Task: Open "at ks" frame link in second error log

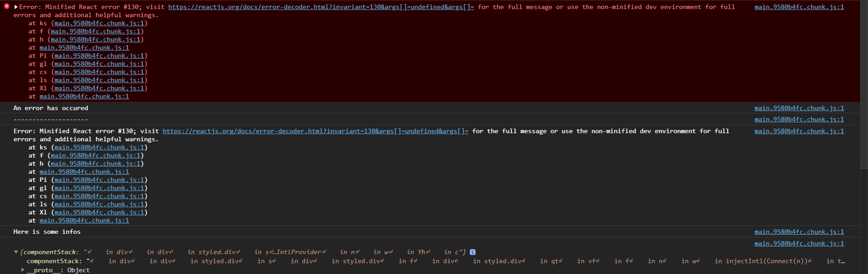Action: pyautogui.click(x=99, y=147)
